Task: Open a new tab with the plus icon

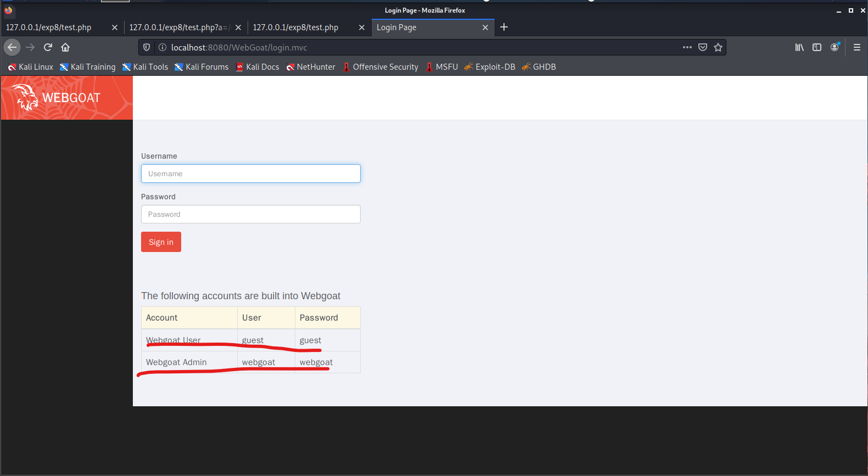Action: (x=504, y=27)
